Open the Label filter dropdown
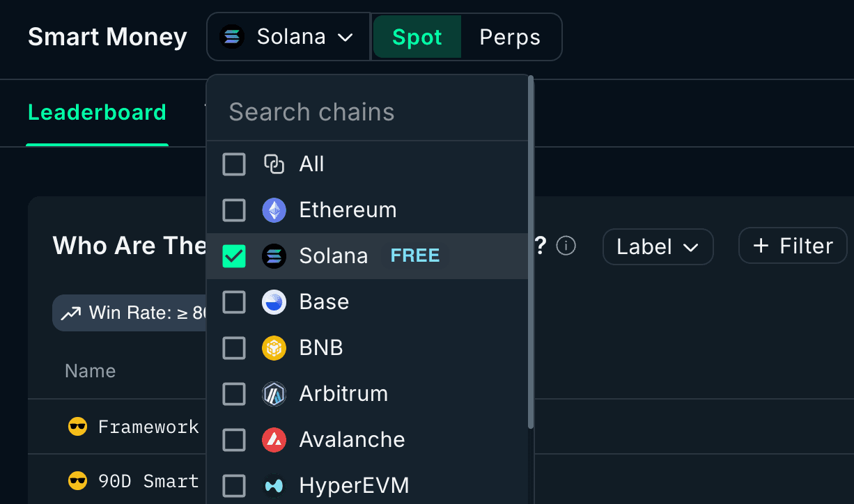 click(x=657, y=246)
